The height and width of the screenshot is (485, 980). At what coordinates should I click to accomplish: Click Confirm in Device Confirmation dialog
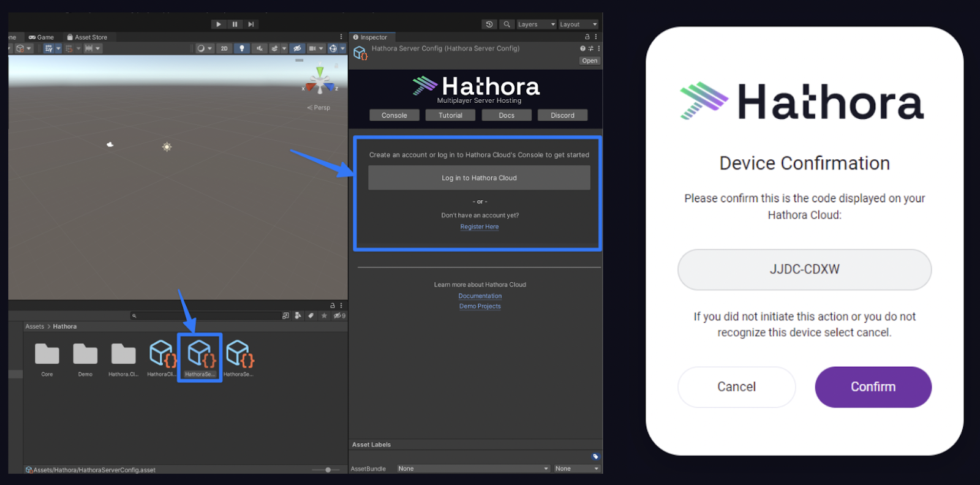point(873,387)
